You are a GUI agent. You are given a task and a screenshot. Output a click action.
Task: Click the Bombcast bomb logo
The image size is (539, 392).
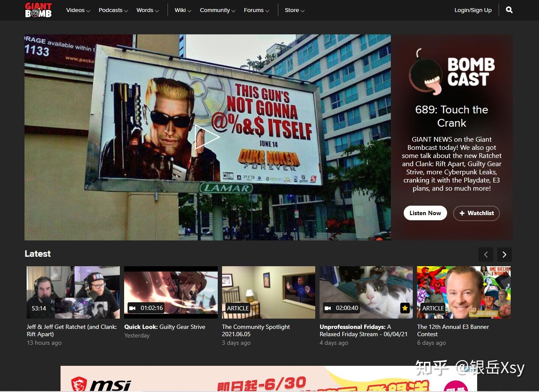click(x=426, y=72)
